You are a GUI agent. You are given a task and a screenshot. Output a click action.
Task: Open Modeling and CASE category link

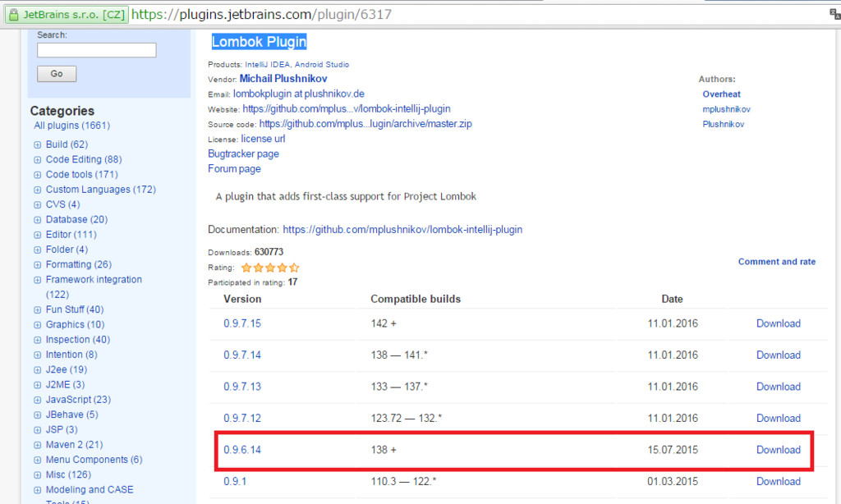point(90,489)
